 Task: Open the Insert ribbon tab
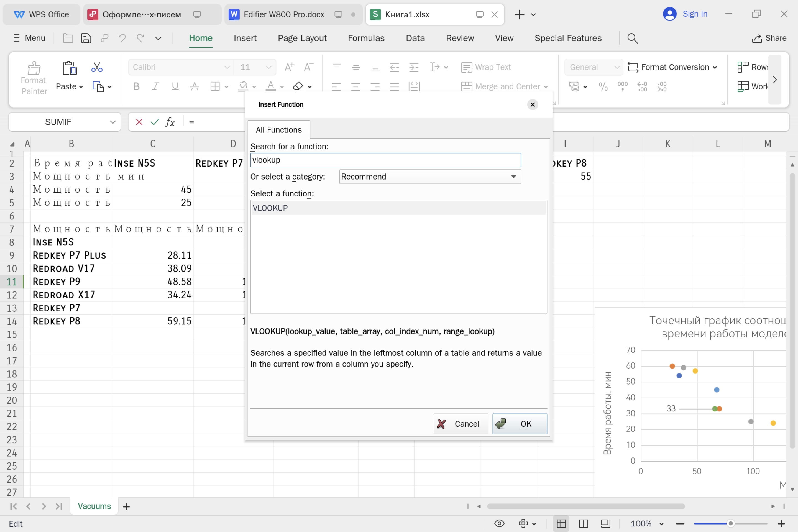pyautogui.click(x=245, y=38)
